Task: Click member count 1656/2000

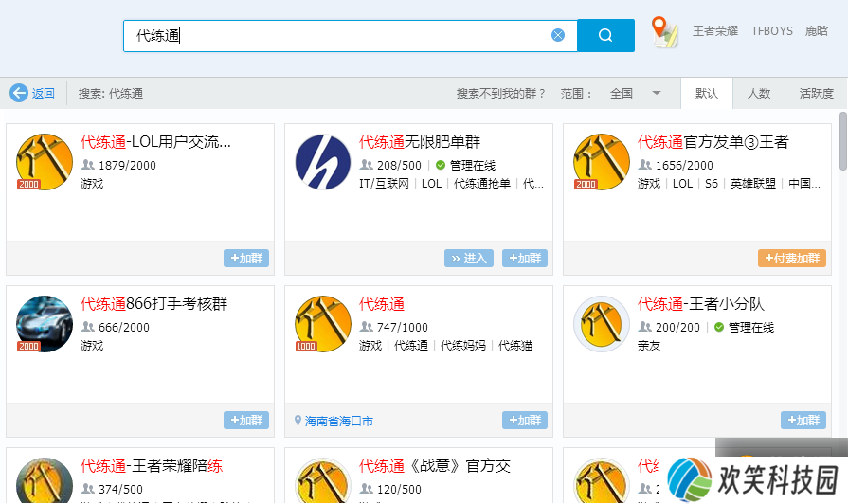Action: click(x=684, y=165)
